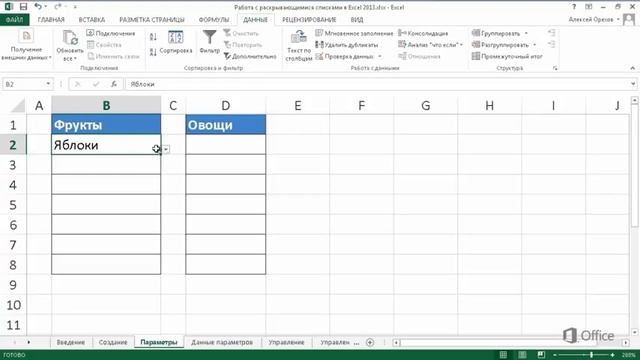Sort descending with the Z-A icon
This screenshot has width=640, height=360.
click(153, 52)
